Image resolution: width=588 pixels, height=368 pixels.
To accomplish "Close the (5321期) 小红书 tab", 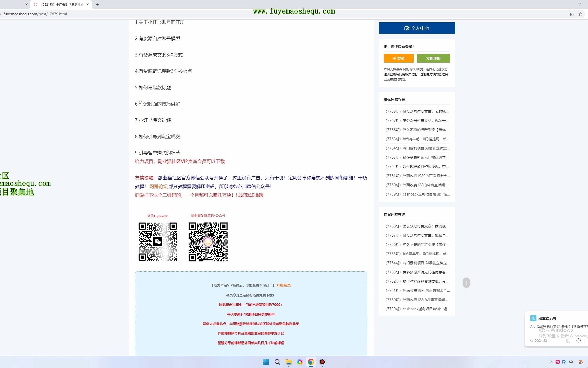I will click(x=88, y=4).
